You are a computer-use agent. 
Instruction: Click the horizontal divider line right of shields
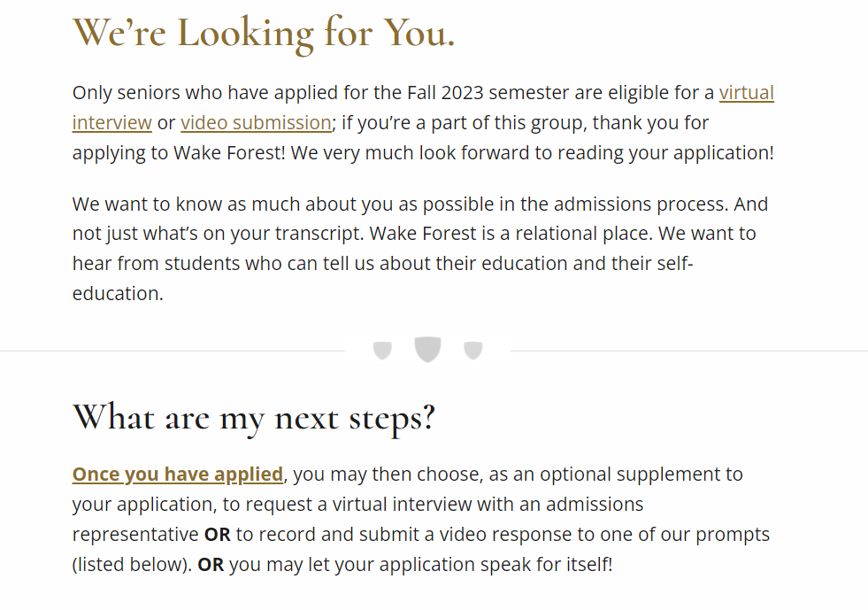688,351
